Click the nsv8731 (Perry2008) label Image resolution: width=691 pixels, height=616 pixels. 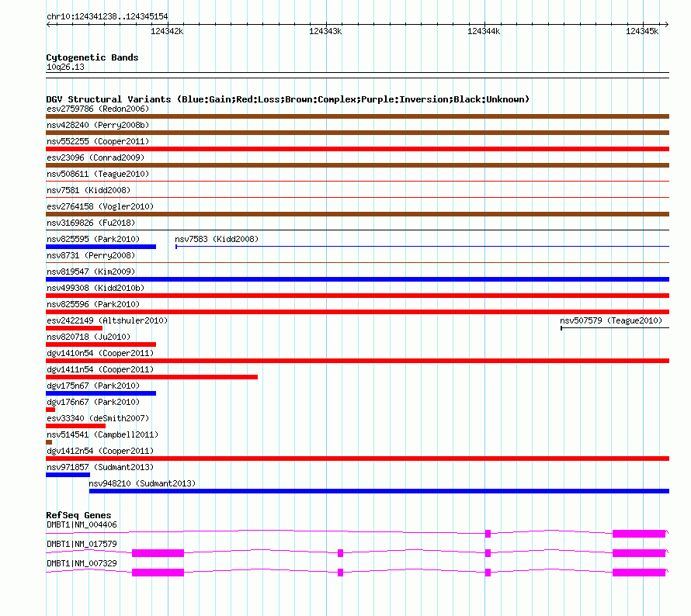click(91, 255)
